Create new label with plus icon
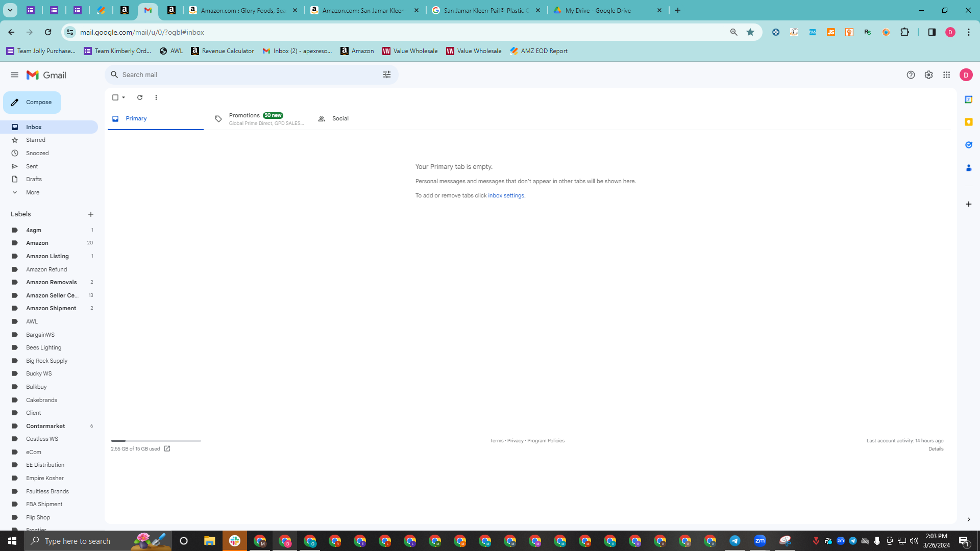The image size is (980, 551). coord(91,214)
